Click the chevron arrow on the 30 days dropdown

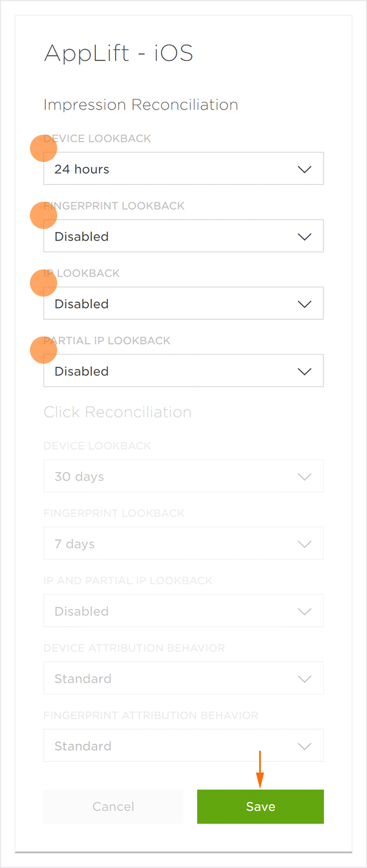304,477
